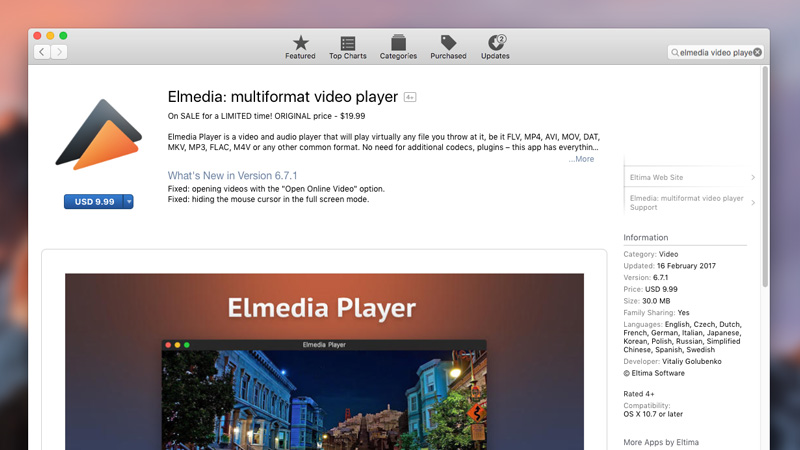
Task: Open the Featured star tab
Action: (x=300, y=47)
